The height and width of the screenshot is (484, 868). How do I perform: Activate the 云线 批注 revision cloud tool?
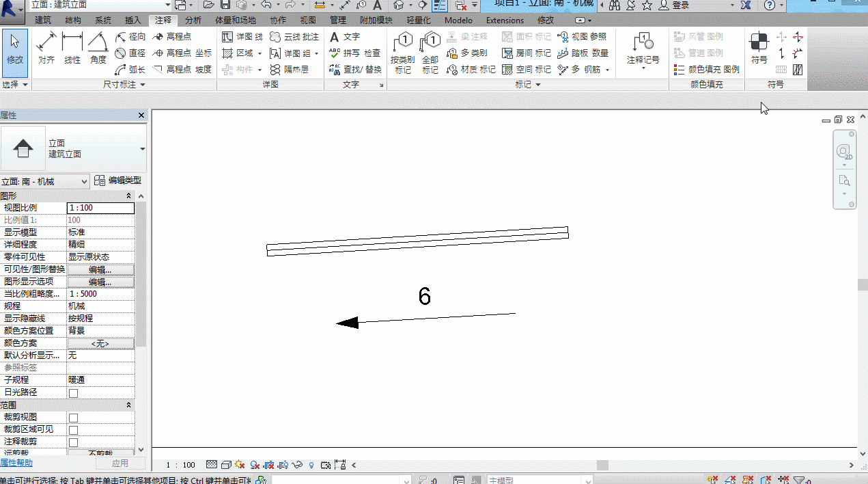click(294, 37)
